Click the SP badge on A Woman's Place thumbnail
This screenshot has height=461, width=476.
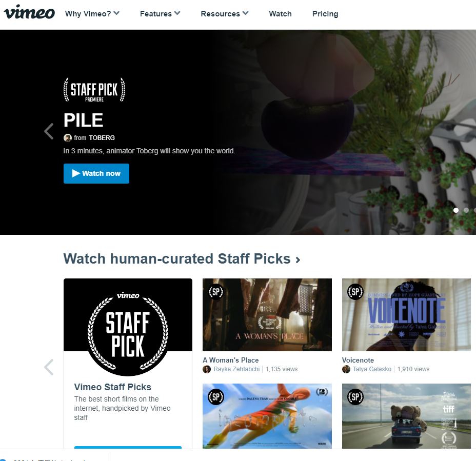(x=216, y=292)
